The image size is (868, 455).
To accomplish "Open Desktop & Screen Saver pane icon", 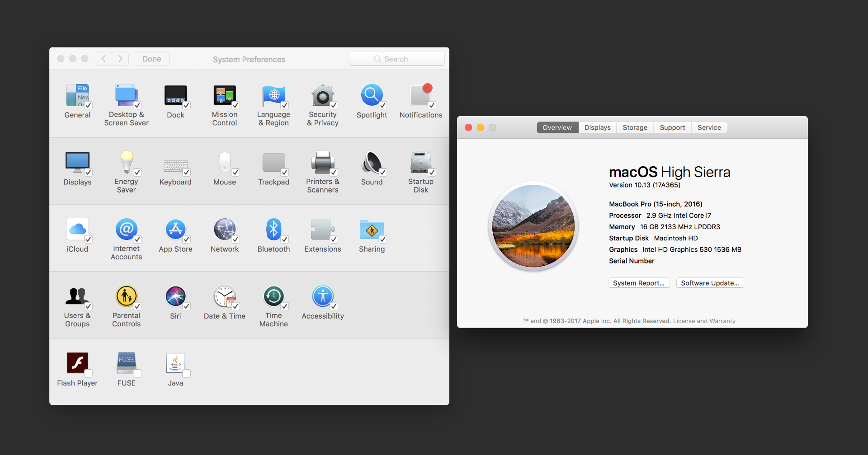I will pyautogui.click(x=126, y=95).
